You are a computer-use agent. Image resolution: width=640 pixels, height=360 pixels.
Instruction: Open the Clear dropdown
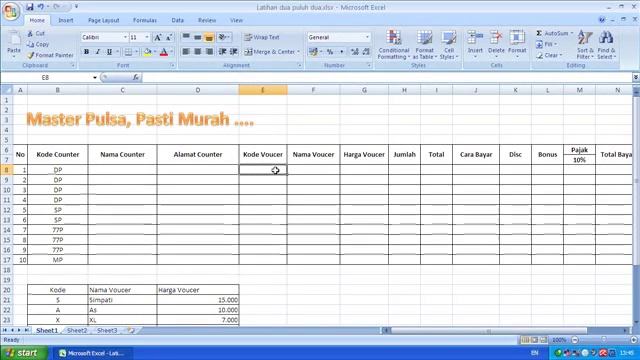click(x=549, y=55)
